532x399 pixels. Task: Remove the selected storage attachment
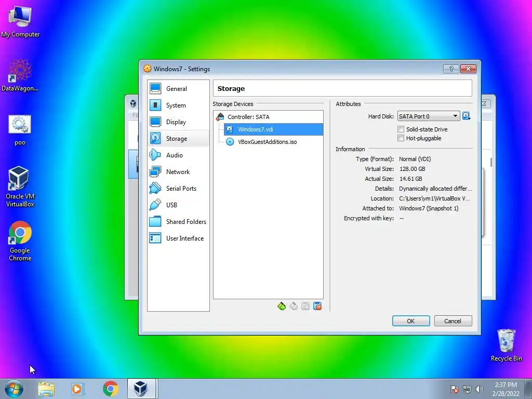click(317, 307)
